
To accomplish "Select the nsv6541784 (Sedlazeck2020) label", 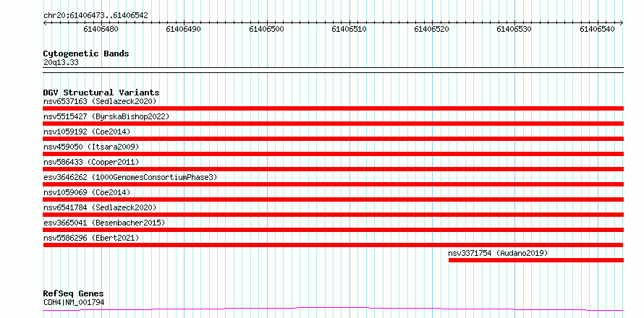I will [x=100, y=207].
